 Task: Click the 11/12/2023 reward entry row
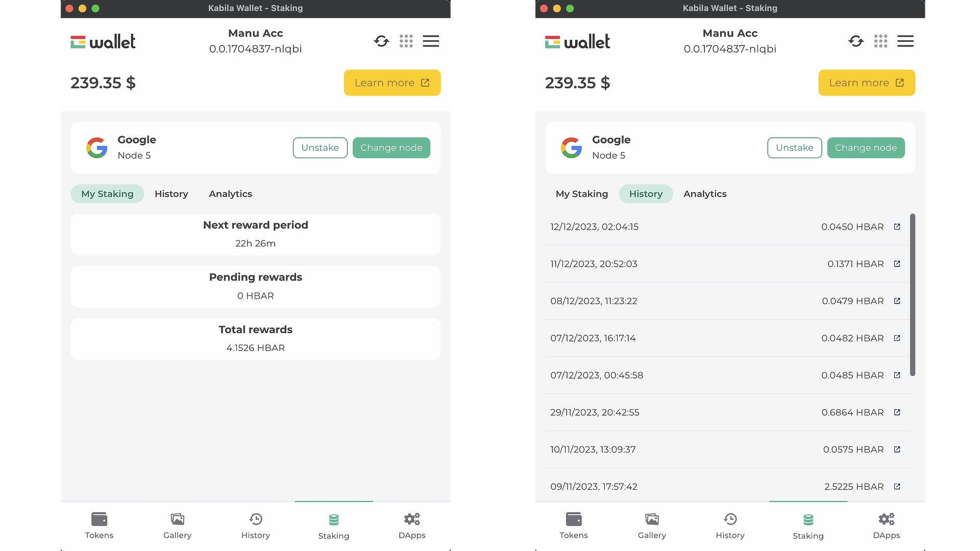point(715,264)
